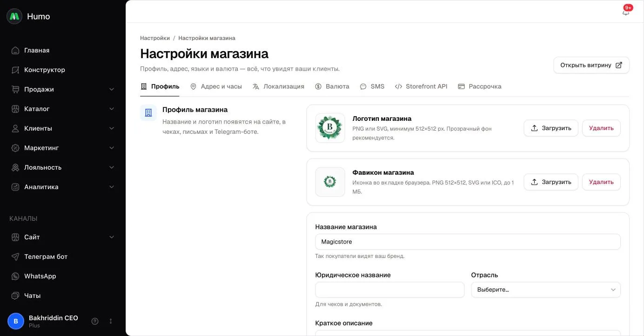Click the Humo logo icon
Image resolution: width=644 pixels, height=336 pixels.
pos(14,16)
